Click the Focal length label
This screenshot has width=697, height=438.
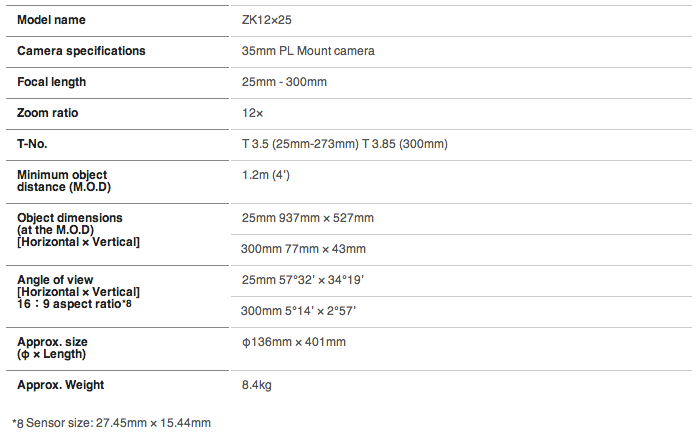click(x=52, y=82)
